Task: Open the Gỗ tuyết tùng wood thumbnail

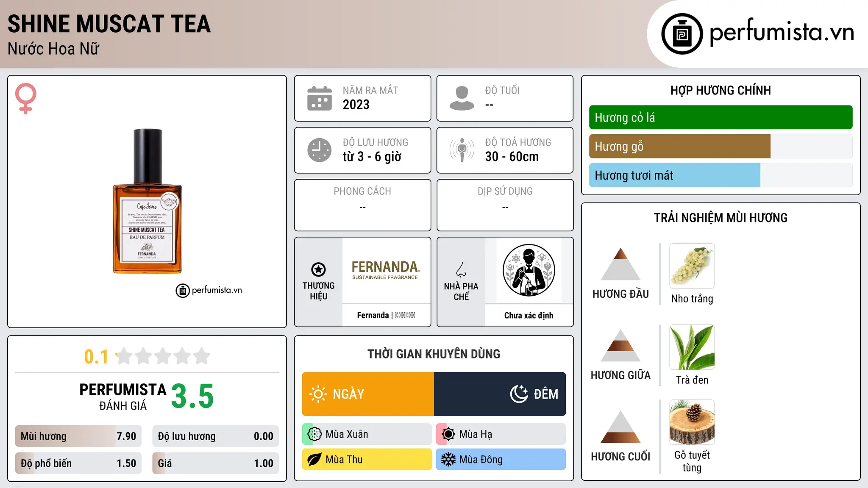Action: pyautogui.click(x=692, y=422)
